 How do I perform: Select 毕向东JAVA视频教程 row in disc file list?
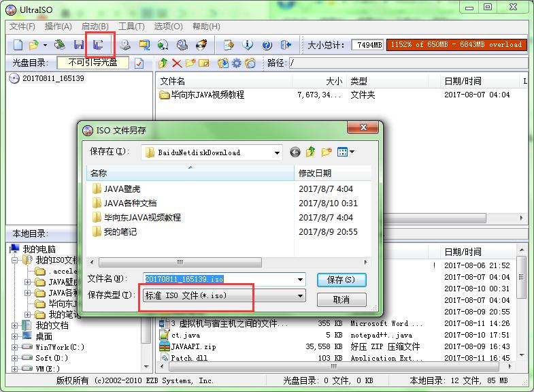point(207,95)
